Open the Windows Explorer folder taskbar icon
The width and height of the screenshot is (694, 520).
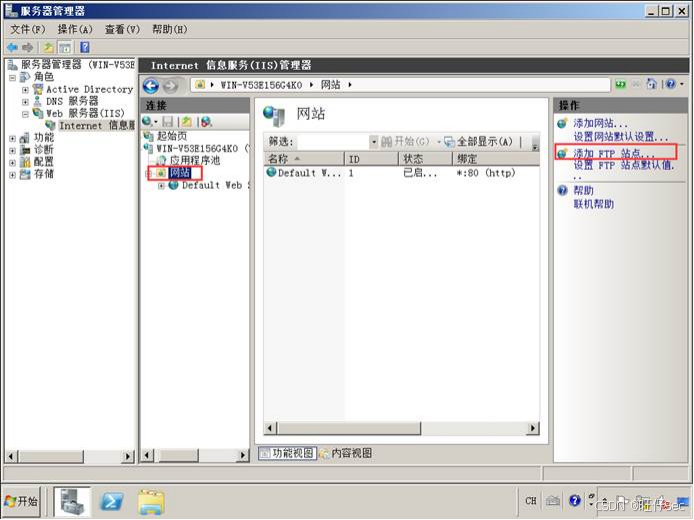coord(151,502)
